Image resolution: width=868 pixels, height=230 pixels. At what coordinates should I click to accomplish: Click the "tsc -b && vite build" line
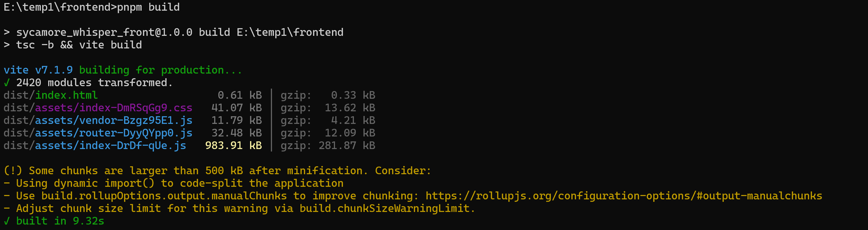click(x=79, y=45)
